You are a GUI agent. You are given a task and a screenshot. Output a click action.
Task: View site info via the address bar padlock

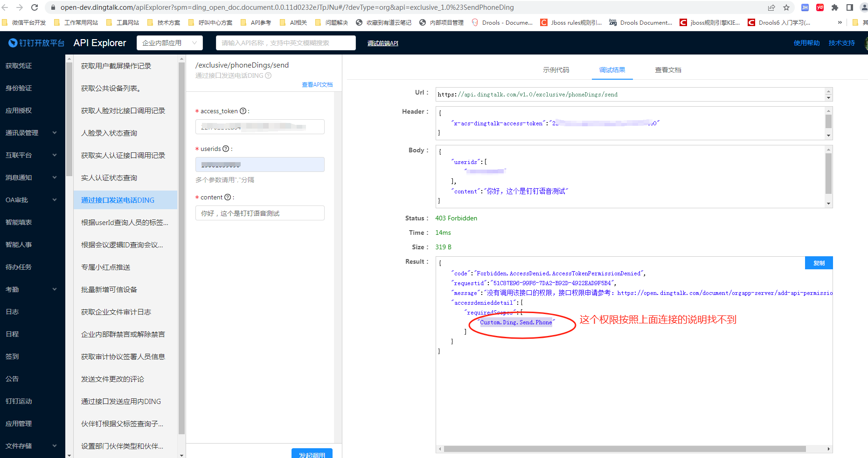coord(53,7)
